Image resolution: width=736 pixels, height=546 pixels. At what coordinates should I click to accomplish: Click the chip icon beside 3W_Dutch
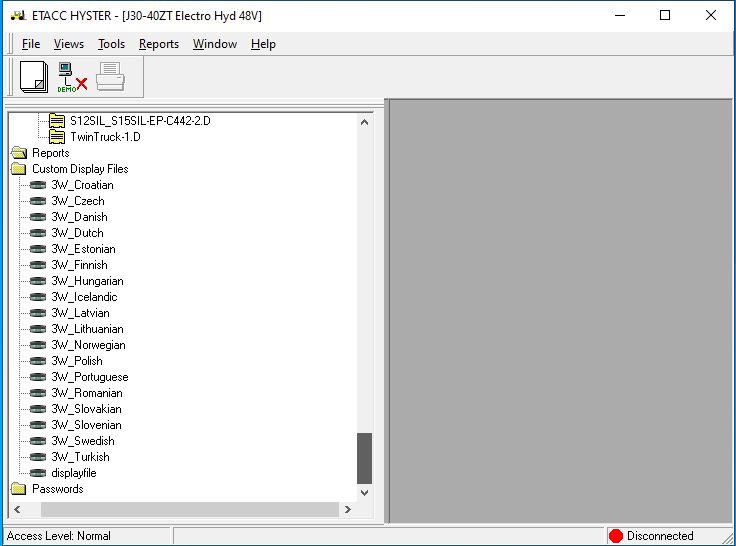38,233
